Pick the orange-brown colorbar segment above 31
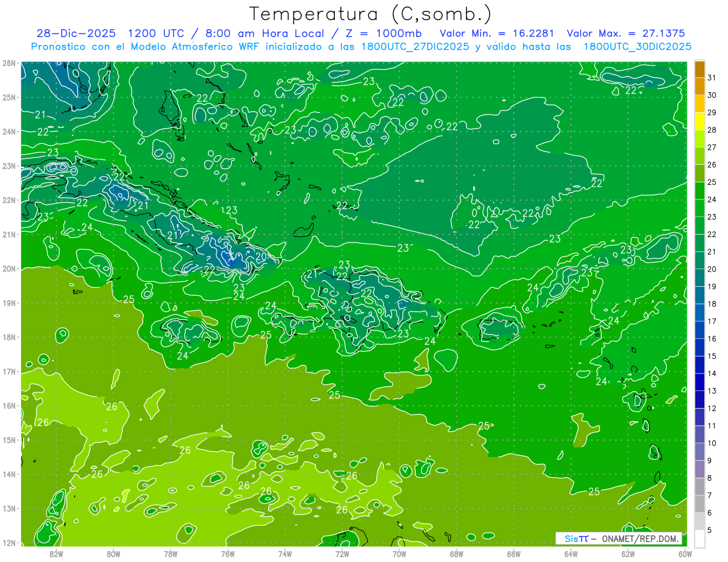The width and height of the screenshot is (728, 562). pyautogui.click(x=699, y=69)
